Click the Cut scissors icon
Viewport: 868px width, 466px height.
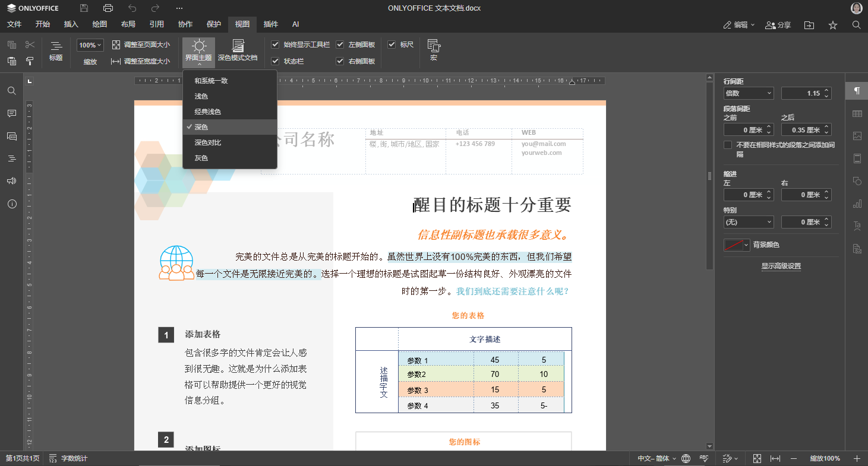pos(30,45)
